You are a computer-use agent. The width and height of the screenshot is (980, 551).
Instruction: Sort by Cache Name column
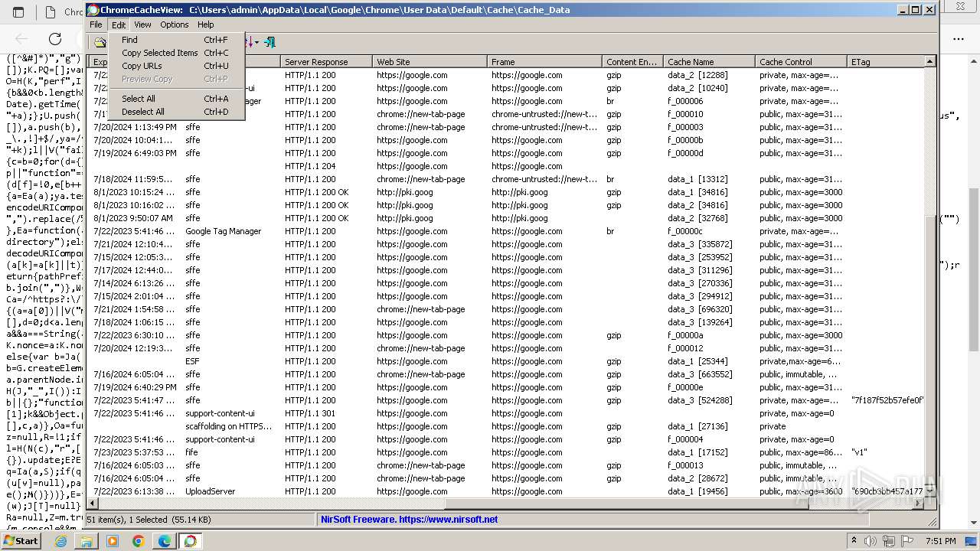click(709, 62)
